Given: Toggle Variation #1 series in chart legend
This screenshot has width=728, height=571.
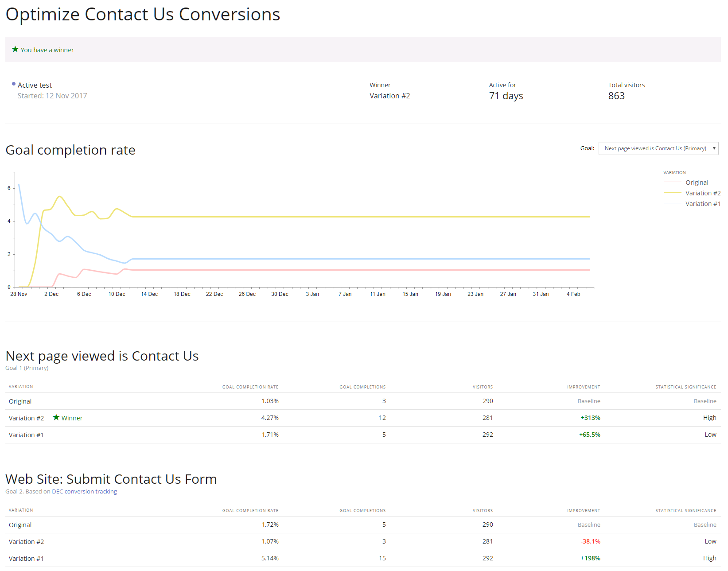Looking at the screenshot, I should tap(702, 204).
